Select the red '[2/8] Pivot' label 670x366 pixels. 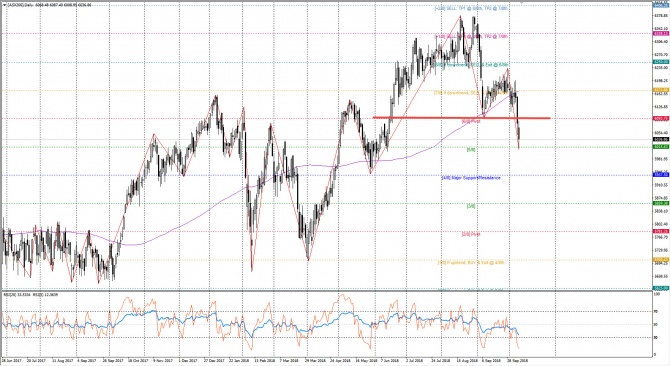click(471, 234)
